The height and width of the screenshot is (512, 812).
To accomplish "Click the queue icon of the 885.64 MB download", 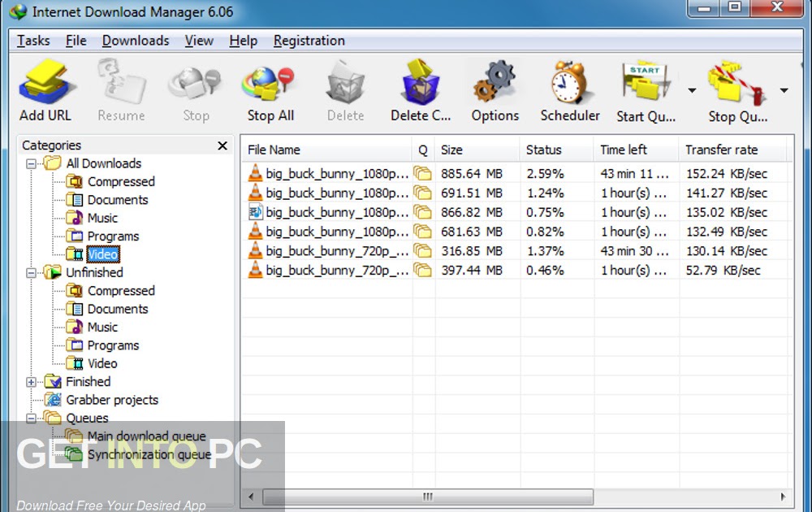I will click(x=422, y=173).
